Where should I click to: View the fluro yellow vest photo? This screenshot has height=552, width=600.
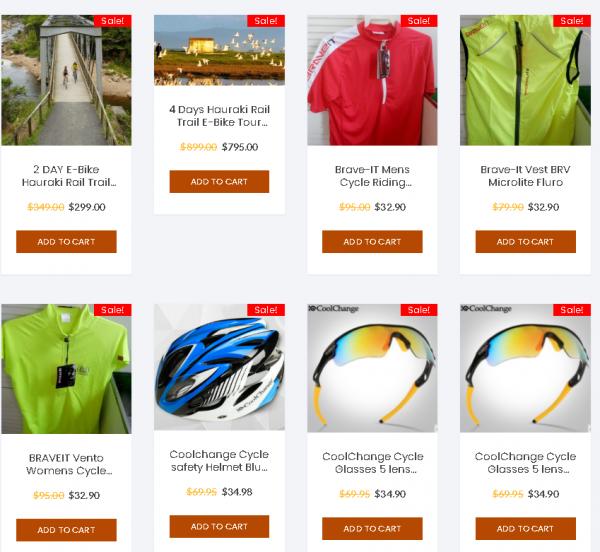click(x=525, y=80)
